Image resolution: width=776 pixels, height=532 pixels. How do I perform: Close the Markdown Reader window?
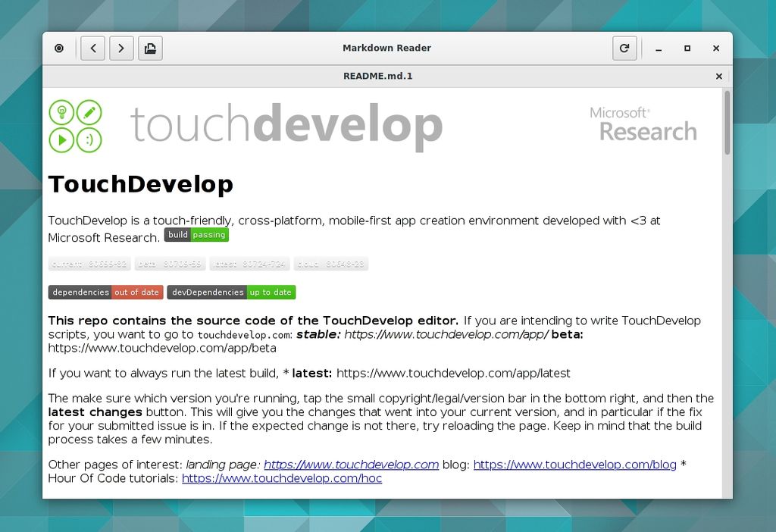[716, 48]
